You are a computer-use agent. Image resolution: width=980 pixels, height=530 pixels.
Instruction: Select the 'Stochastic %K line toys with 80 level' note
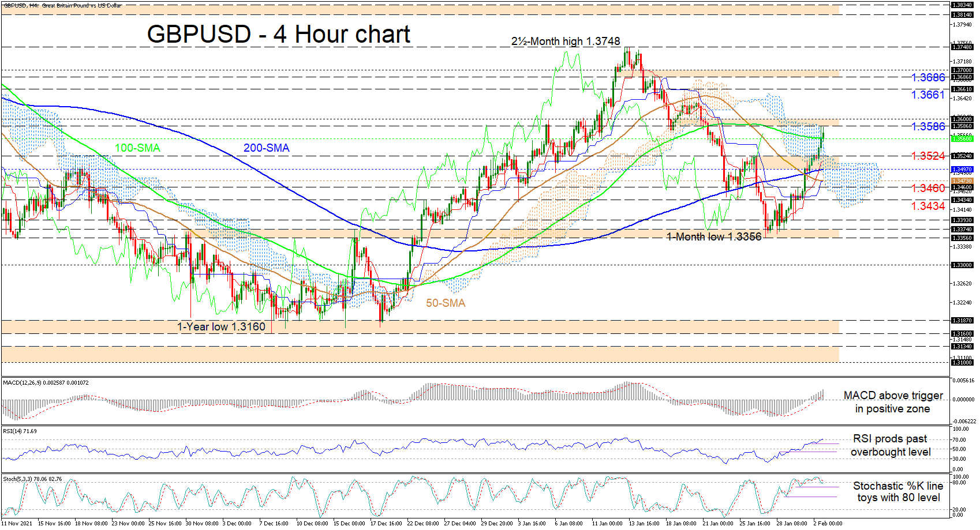(898, 492)
